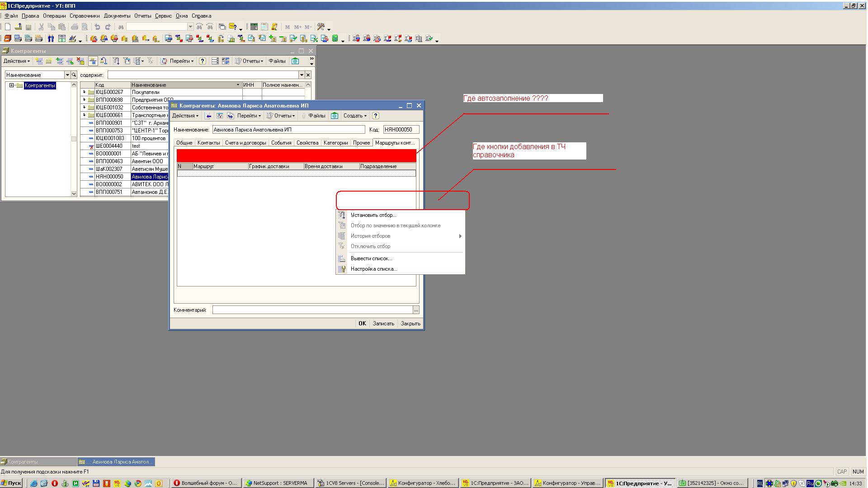Choose Настройка списка from context menu
Screen dimensions: 868x488
[x=373, y=269]
